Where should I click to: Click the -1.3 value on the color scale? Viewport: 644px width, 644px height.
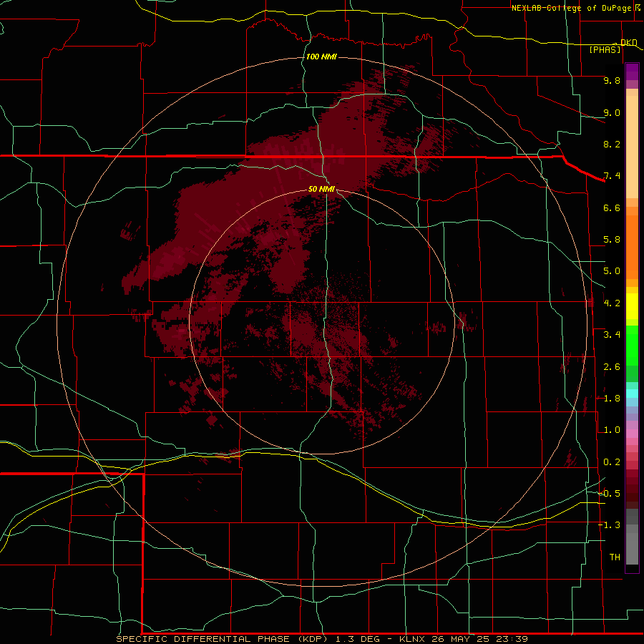pyautogui.click(x=610, y=525)
